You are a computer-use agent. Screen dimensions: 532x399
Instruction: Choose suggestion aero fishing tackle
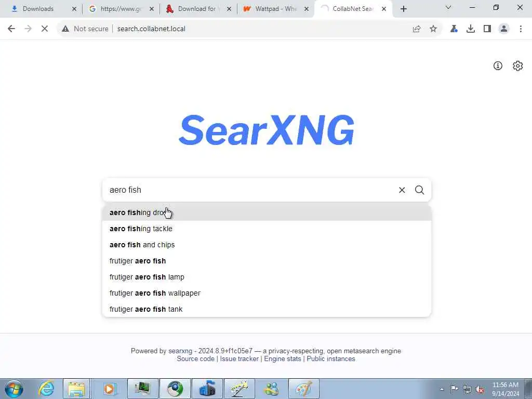[x=267, y=229]
